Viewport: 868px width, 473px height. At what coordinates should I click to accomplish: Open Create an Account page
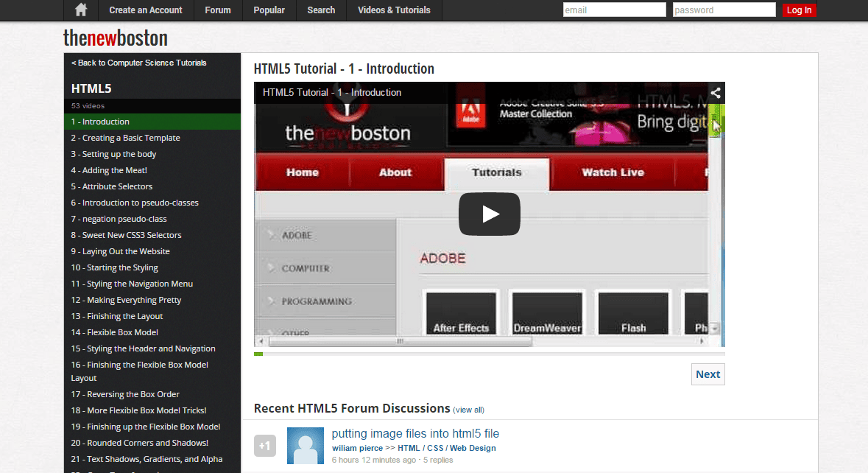tap(146, 10)
